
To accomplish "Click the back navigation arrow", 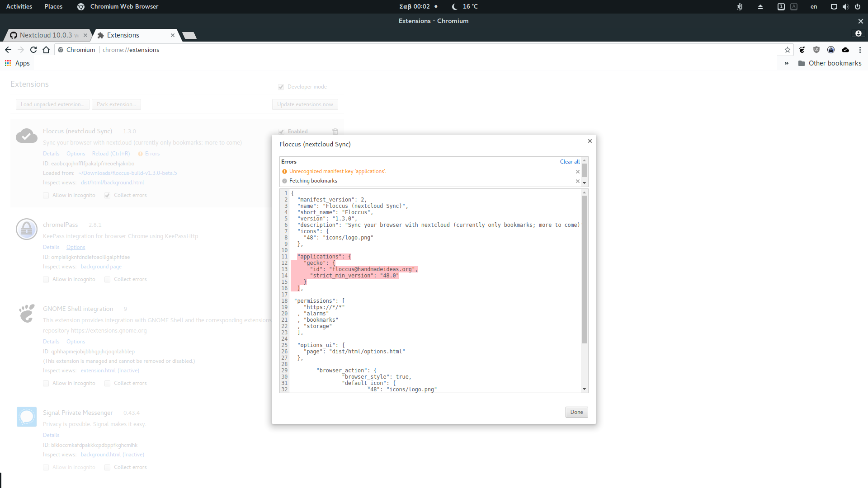I will point(8,50).
